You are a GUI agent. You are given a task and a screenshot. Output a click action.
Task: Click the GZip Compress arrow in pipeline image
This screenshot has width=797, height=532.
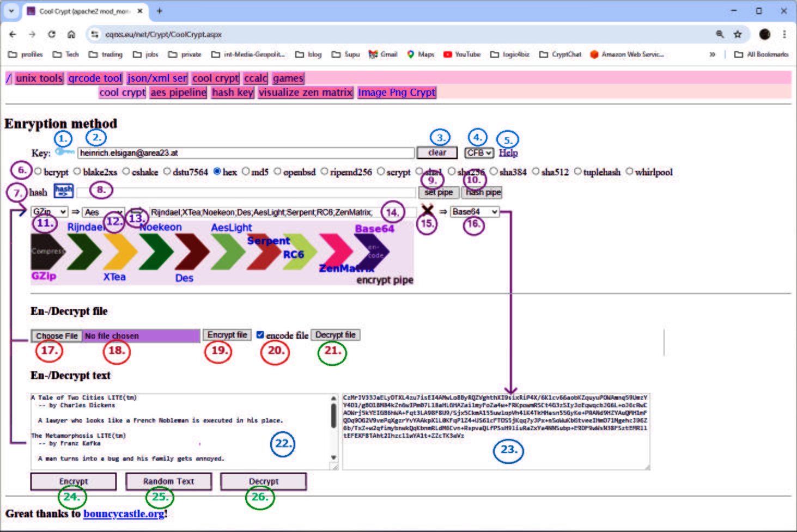coord(49,252)
